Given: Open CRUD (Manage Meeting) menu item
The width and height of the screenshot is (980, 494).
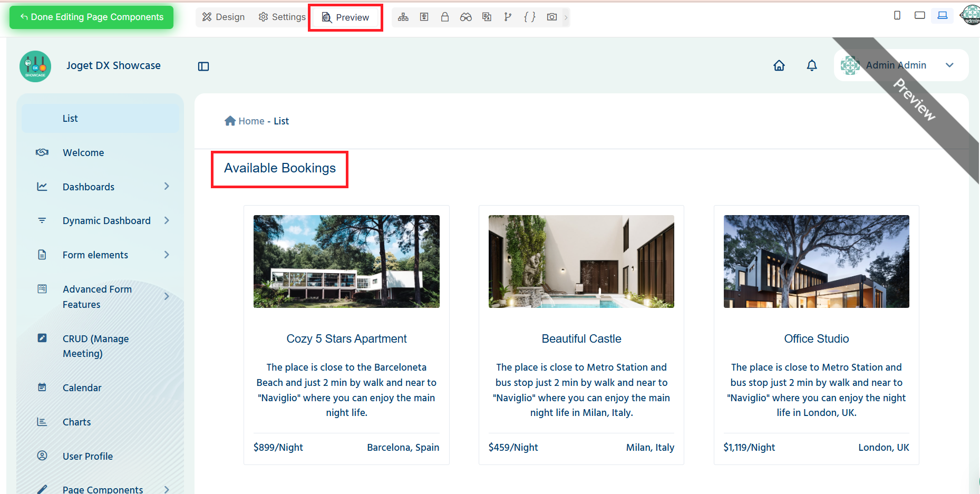Looking at the screenshot, I should [95, 346].
